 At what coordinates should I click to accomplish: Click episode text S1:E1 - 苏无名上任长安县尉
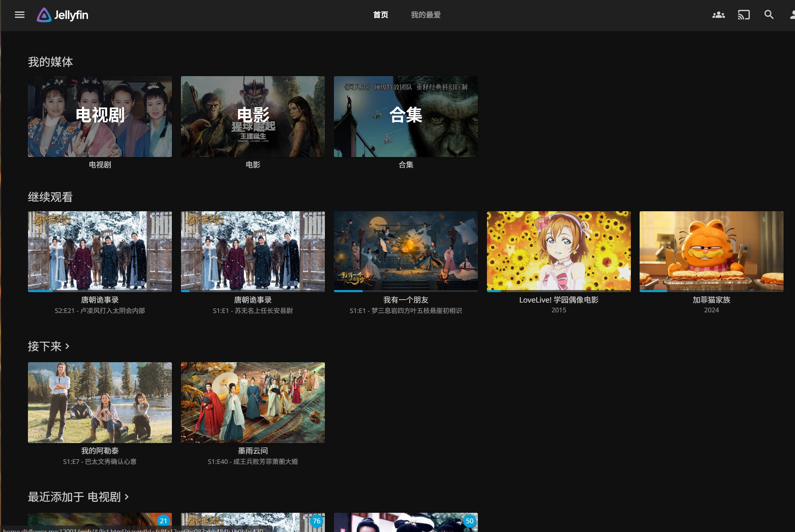[253, 311]
